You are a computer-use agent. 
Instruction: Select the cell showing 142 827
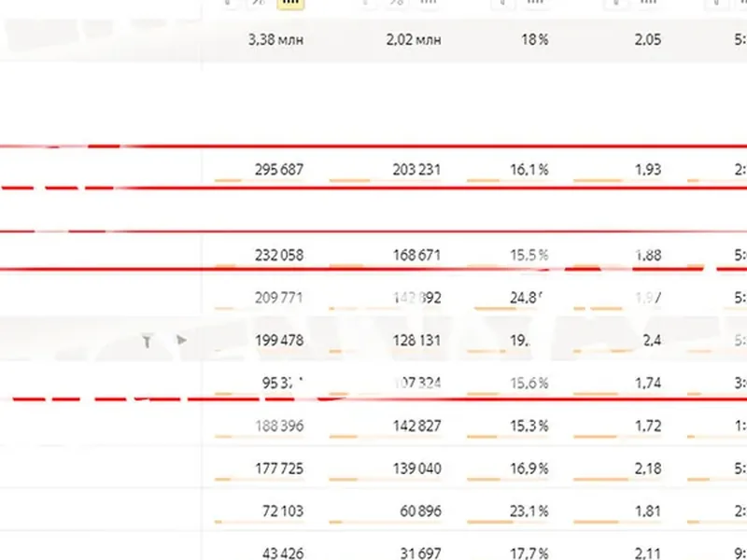[x=416, y=426]
